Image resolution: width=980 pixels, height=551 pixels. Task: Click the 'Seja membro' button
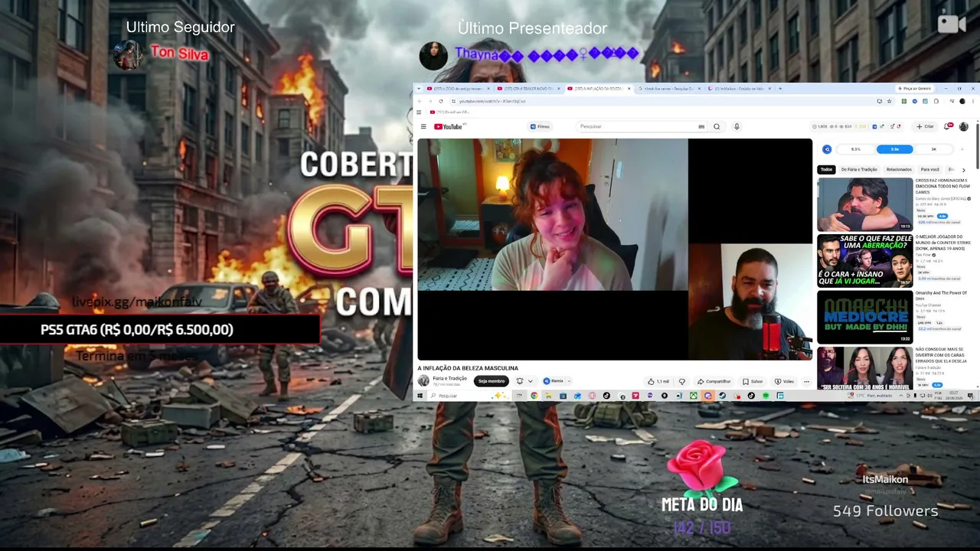pos(492,381)
